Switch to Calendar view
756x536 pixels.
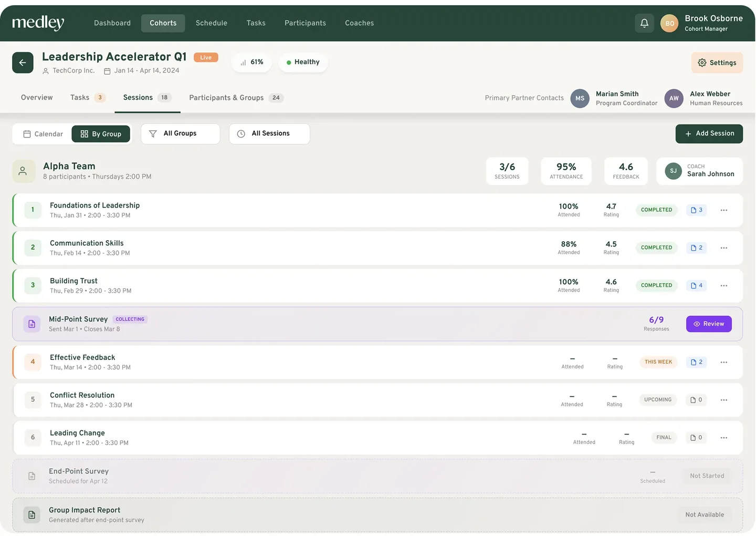tap(43, 134)
